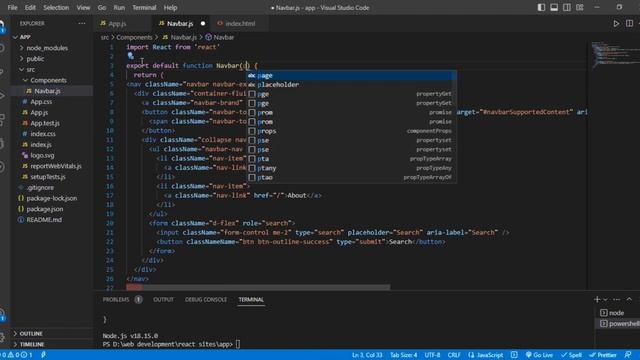Open the Go menu

(102, 7)
